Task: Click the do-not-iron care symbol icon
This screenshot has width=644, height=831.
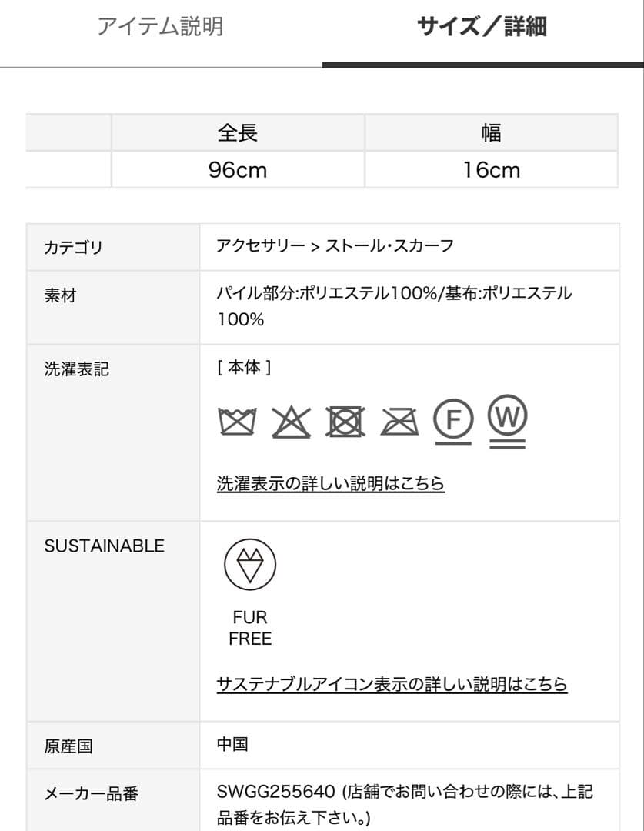Action: coord(398,420)
